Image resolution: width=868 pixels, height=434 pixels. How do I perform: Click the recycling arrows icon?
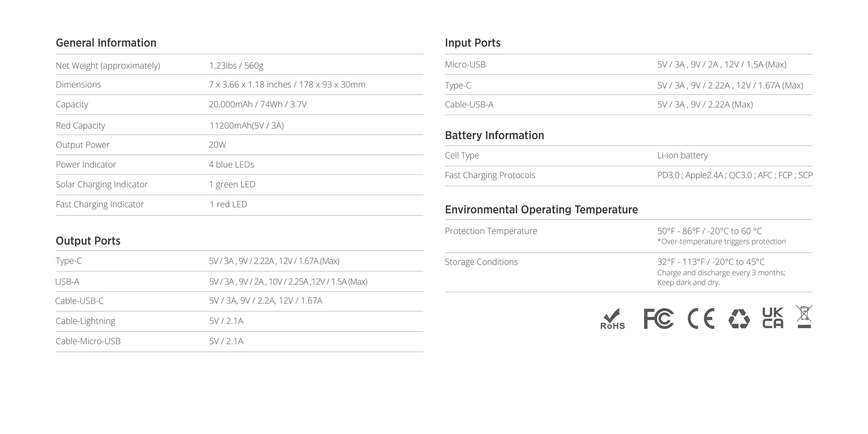739,319
